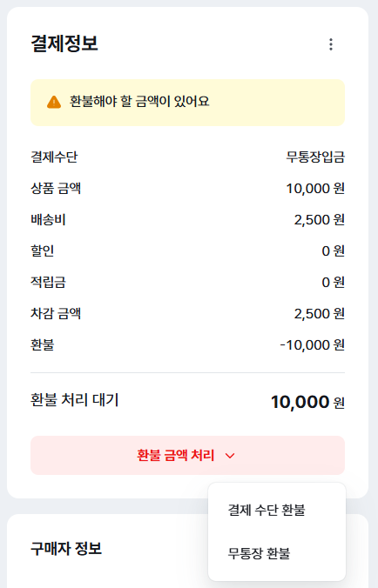Open the three-dot menu beside 결제정보
Screen dimensions: 378x588
[x=331, y=44]
